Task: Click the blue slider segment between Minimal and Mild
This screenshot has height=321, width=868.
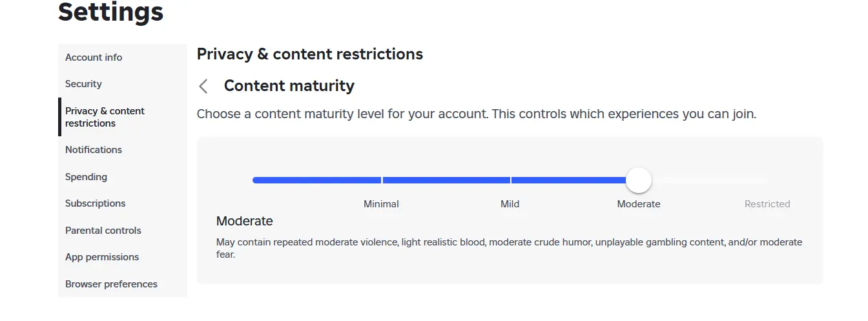Action: [446, 180]
